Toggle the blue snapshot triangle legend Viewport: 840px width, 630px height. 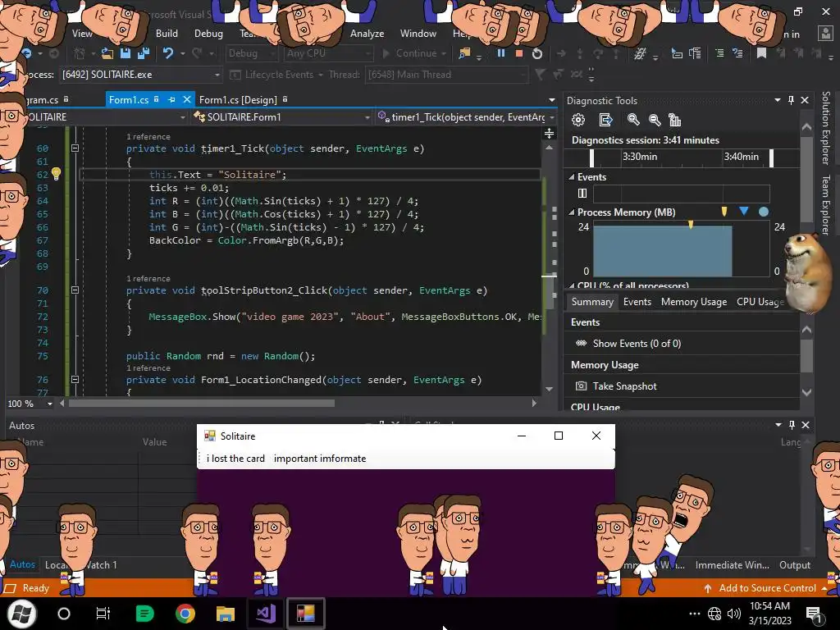pos(743,211)
